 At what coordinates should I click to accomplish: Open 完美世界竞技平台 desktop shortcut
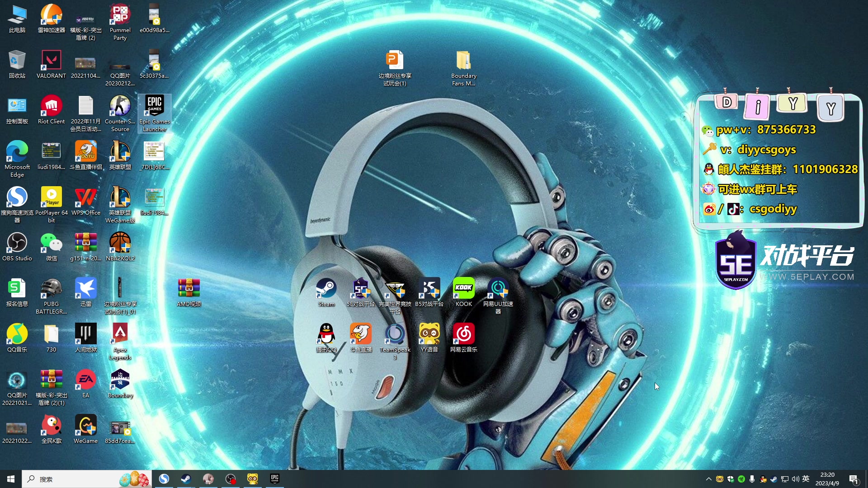pyautogui.click(x=395, y=296)
